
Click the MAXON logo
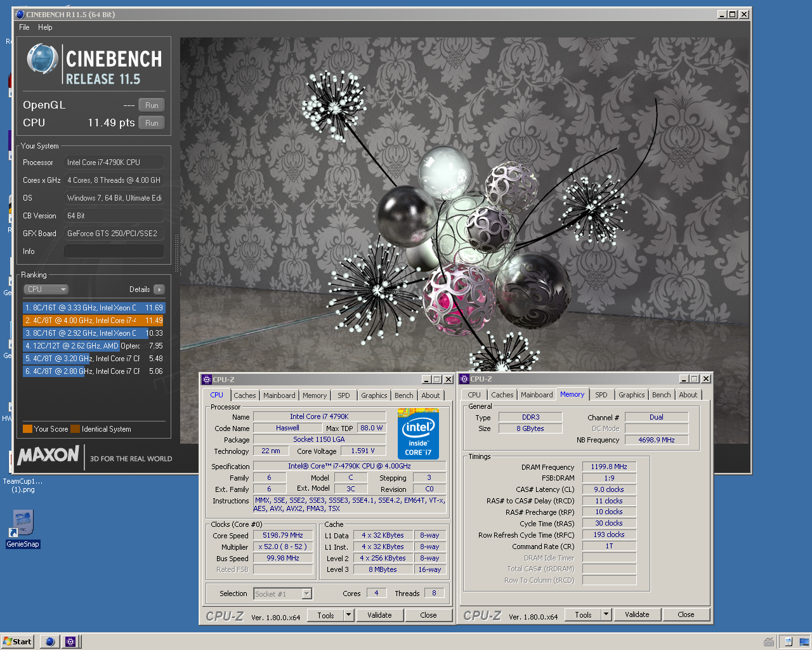(48, 455)
